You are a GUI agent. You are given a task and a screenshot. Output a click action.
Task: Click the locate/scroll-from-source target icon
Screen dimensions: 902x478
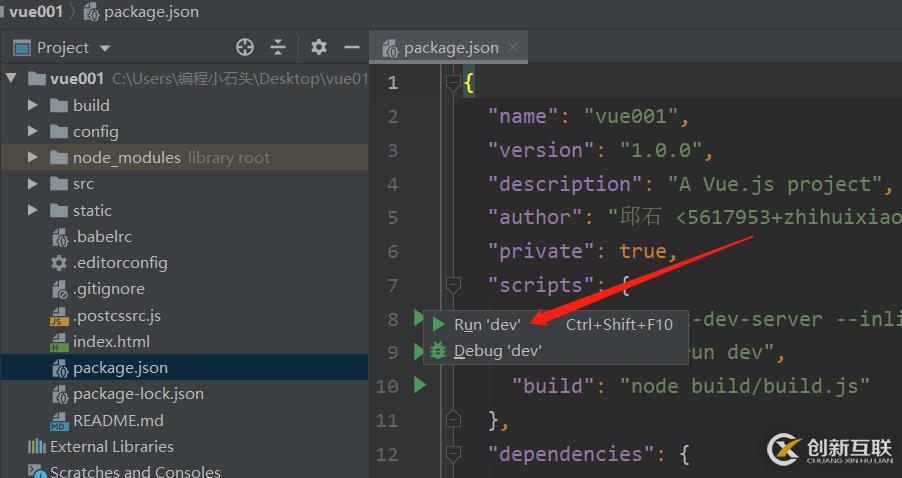tap(245, 47)
